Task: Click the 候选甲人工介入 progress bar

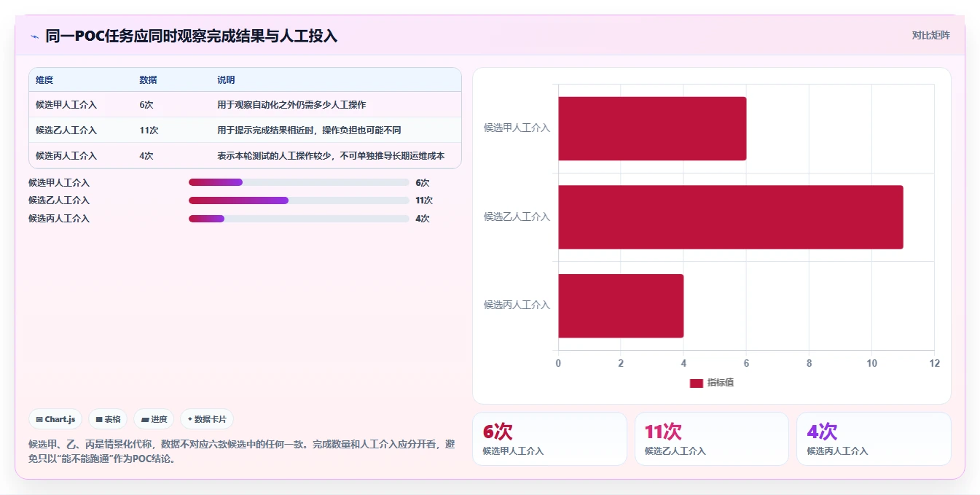Action: (299, 182)
